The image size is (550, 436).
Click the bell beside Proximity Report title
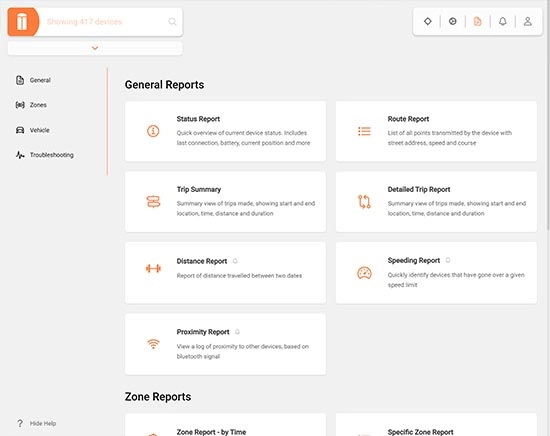coord(237,332)
